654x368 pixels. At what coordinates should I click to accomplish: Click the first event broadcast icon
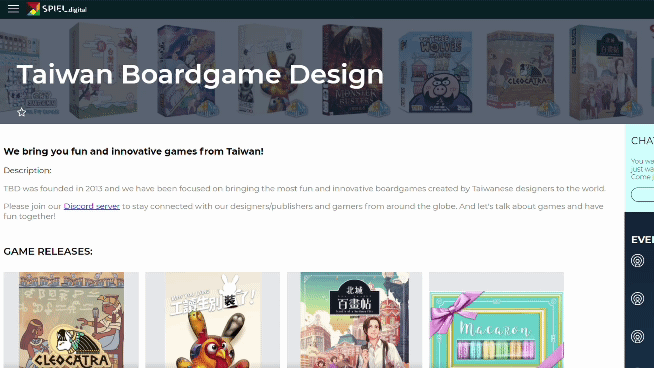(x=637, y=261)
